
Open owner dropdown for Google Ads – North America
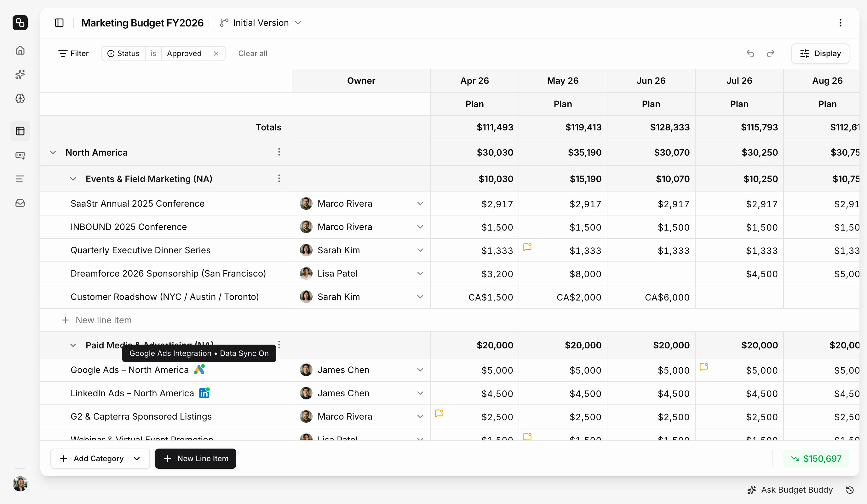(x=420, y=370)
